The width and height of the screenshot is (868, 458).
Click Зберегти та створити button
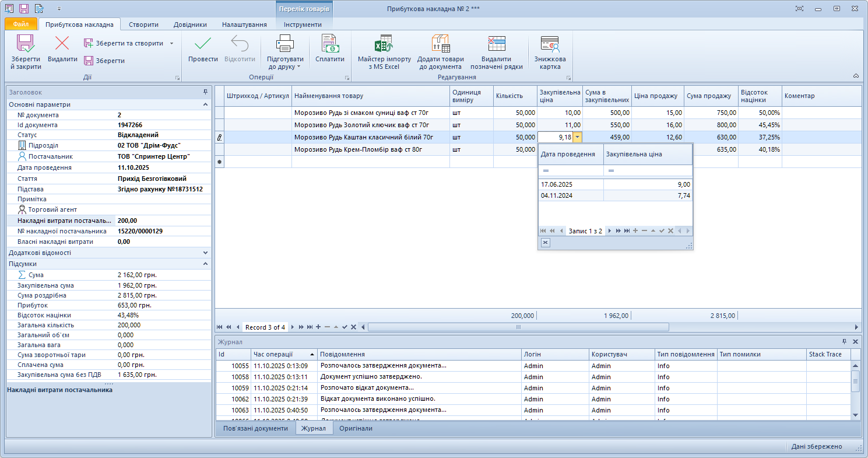point(124,43)
